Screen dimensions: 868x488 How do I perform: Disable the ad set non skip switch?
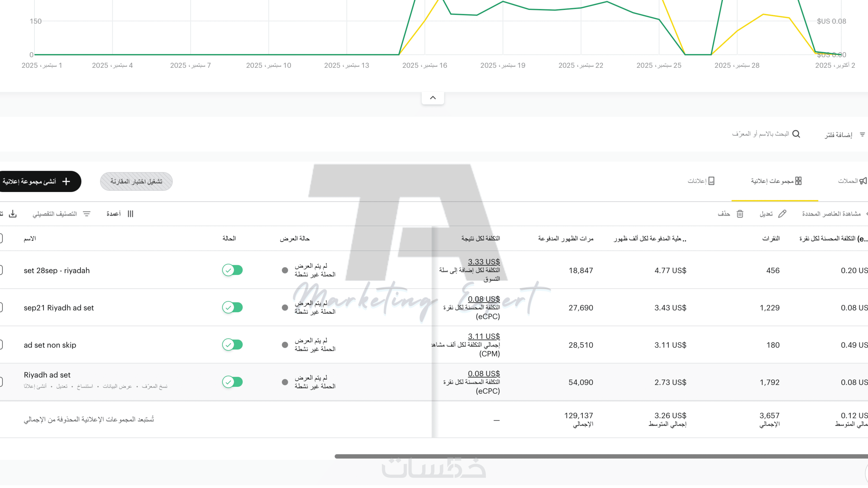(x=232, y=345)
